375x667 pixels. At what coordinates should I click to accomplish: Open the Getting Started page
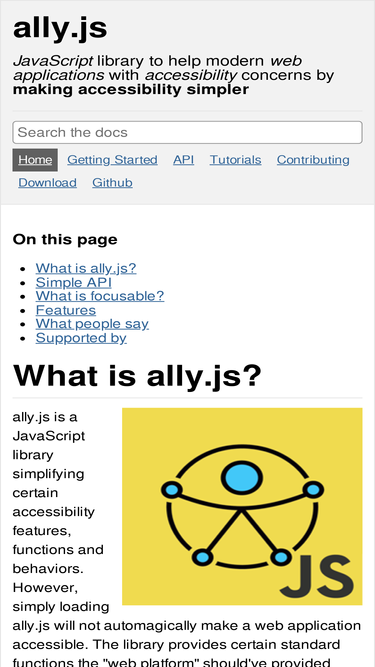pos(112,160)
